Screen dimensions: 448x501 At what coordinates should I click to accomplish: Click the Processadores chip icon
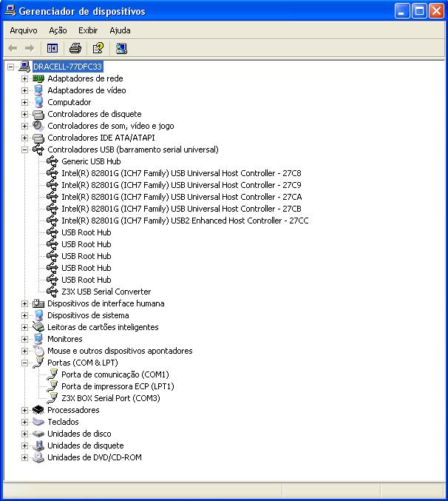(38, 410)
